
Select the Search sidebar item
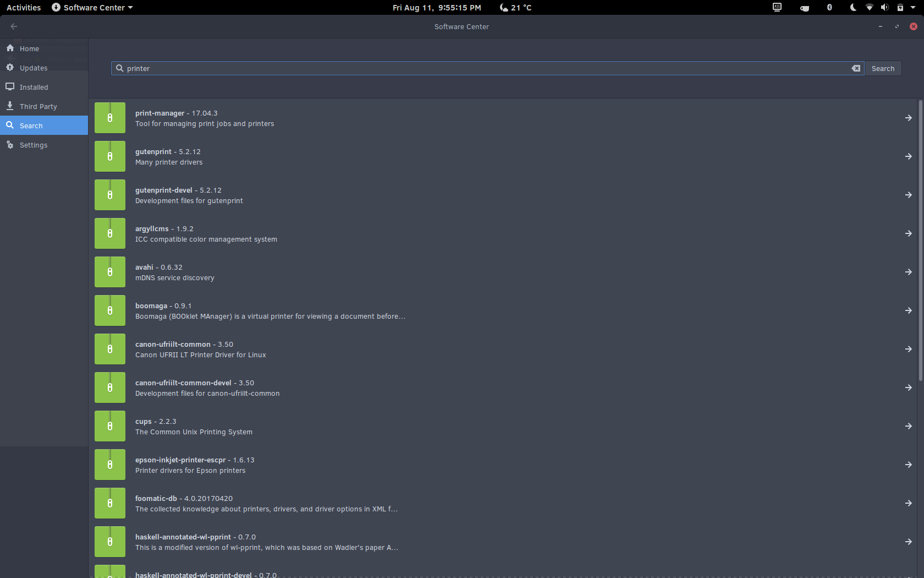tap(44, 126)
